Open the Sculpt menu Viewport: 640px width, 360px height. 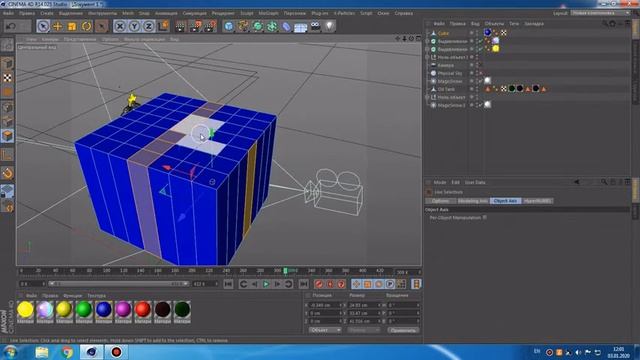coord(247,13)
